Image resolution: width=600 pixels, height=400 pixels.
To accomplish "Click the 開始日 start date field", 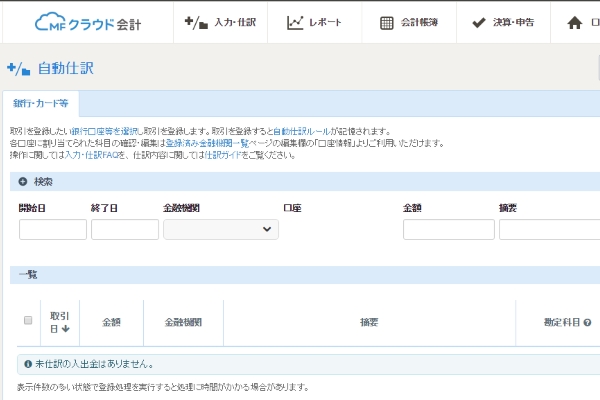I will tap(52, 230).
